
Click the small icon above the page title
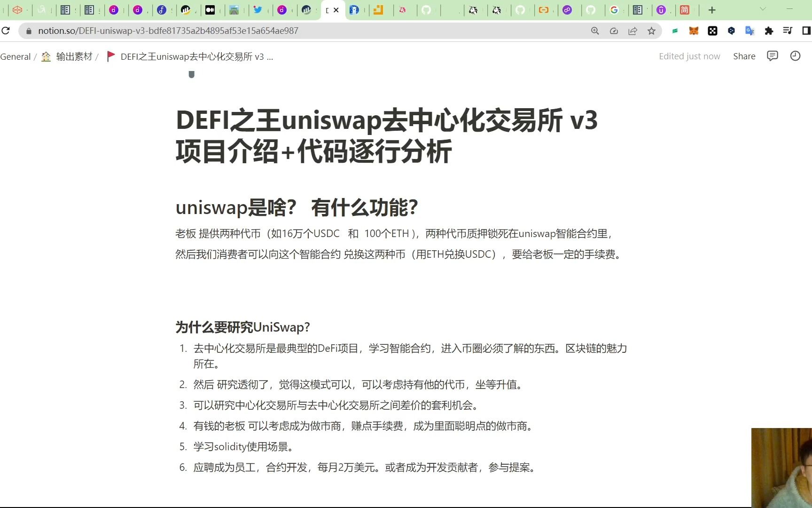point(191,74)
